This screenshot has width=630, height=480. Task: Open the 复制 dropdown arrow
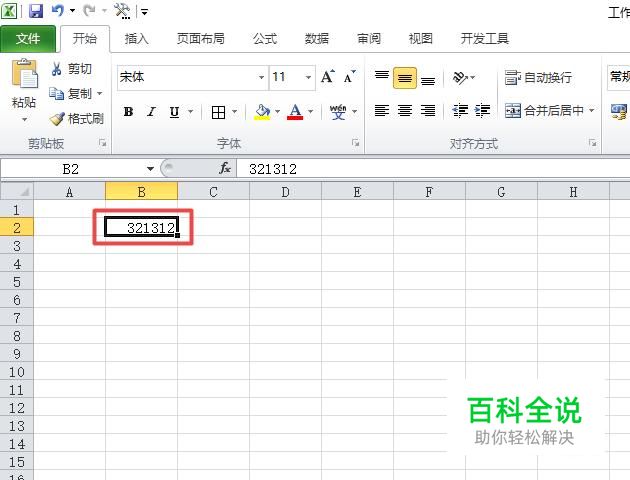(x=99, y=94)
